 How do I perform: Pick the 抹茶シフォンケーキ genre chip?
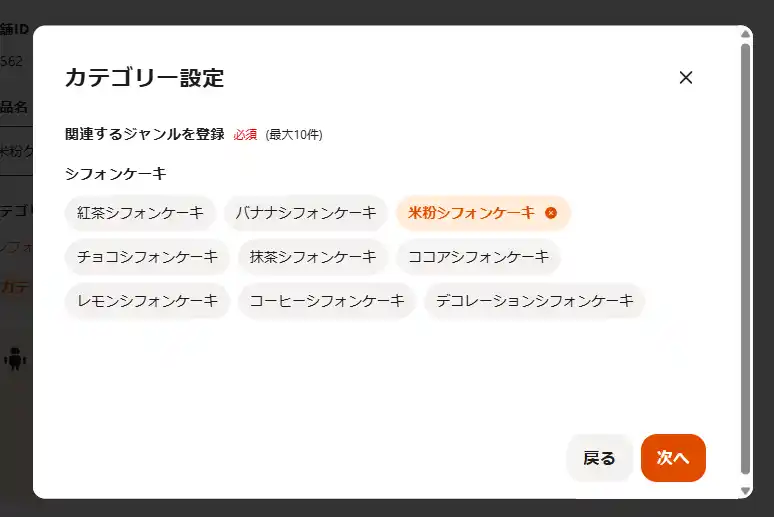pyautogui.click(x=313, y=257)
